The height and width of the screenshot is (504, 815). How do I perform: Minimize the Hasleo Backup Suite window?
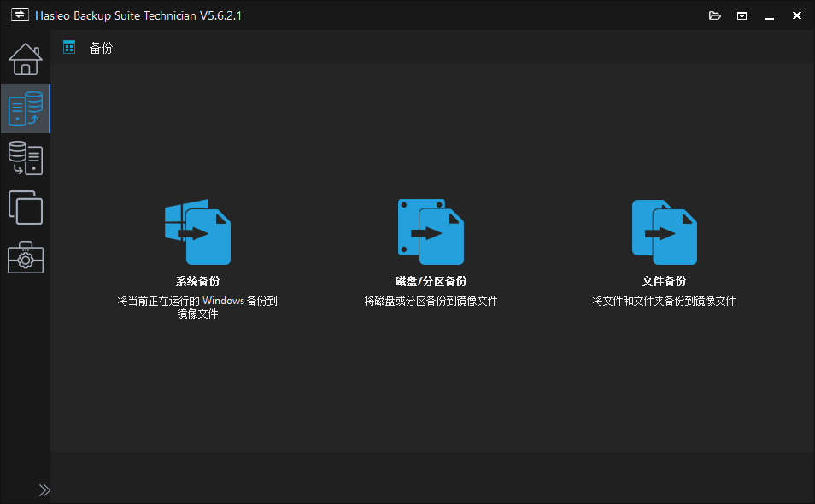pyautogui.click(x=769, y=15)
